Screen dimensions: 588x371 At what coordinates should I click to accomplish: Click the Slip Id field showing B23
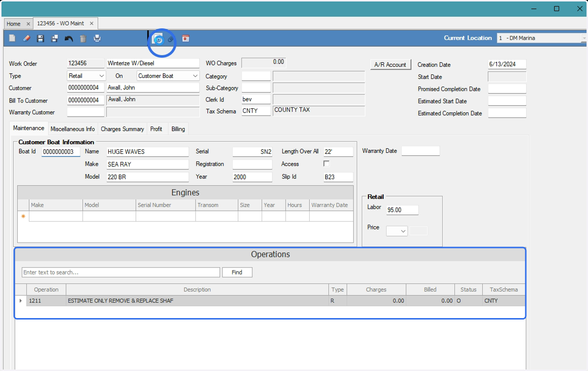(338, 177)
